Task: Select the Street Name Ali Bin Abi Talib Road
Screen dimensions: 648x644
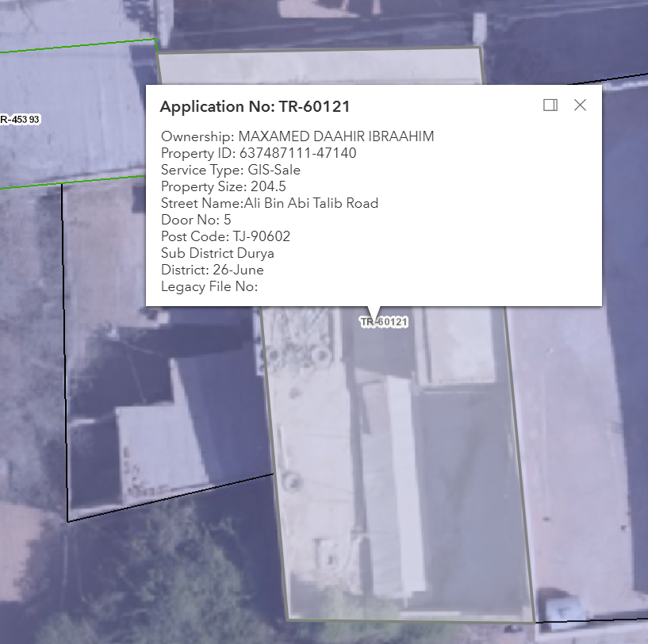Action: (270, 203)
